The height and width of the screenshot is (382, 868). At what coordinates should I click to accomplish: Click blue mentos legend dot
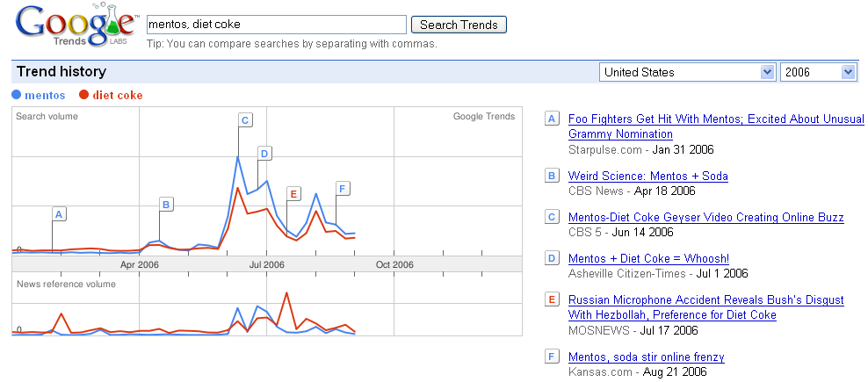[x=18, y=95]
